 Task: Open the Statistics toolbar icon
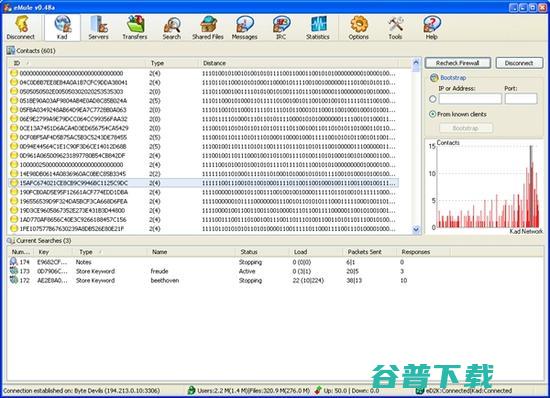pos(318,28)
